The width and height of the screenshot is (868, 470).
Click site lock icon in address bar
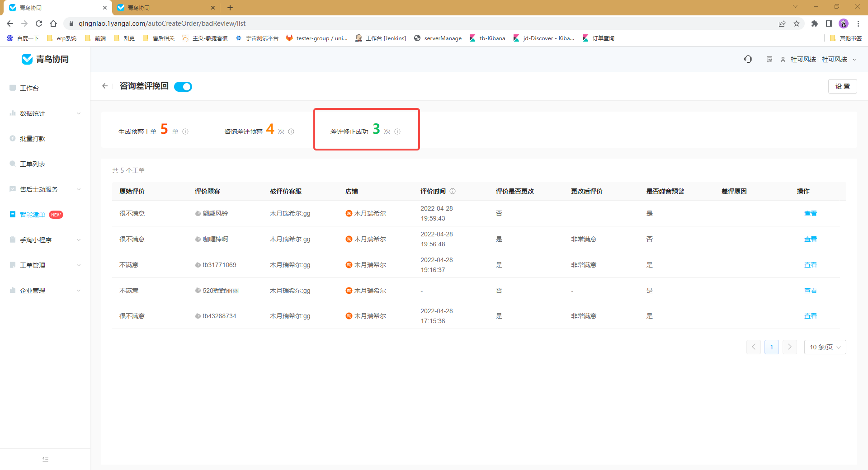pos(71,23)
